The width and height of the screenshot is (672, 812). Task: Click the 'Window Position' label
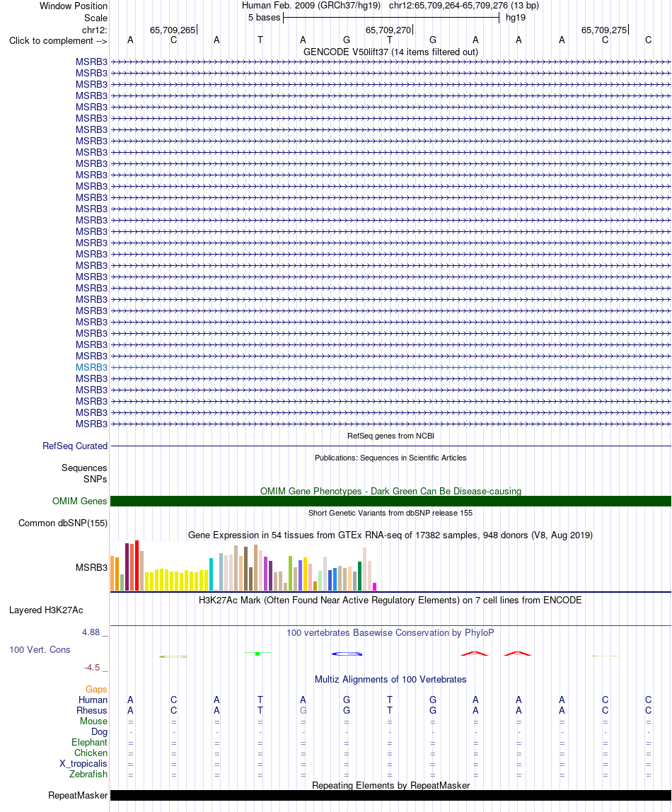pyautogui.click(x=74, y=6)
